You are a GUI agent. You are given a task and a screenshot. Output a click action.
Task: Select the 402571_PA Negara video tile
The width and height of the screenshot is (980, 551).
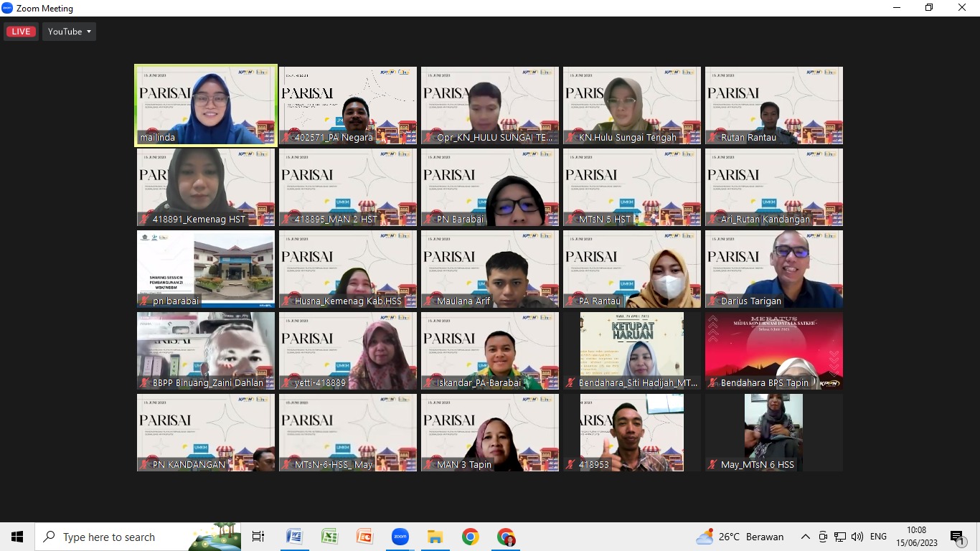pos(348,105)
